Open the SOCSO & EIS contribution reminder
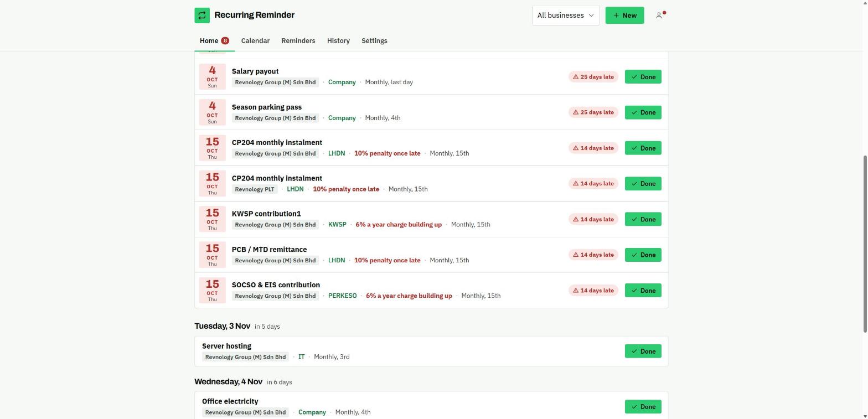Viewport: 868px width, 419px height. pyautogui.click(x=276, y=285)
